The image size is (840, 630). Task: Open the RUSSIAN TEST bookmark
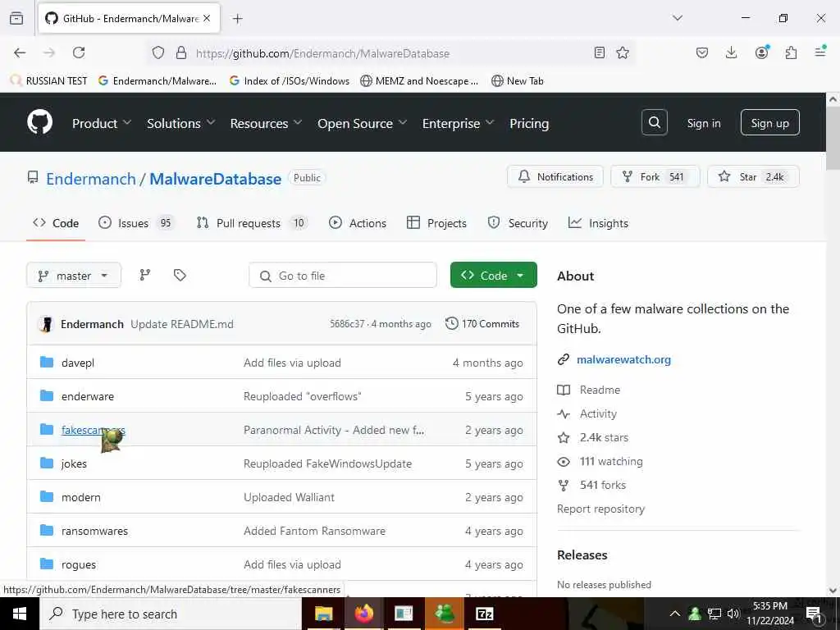click(48, 81)
